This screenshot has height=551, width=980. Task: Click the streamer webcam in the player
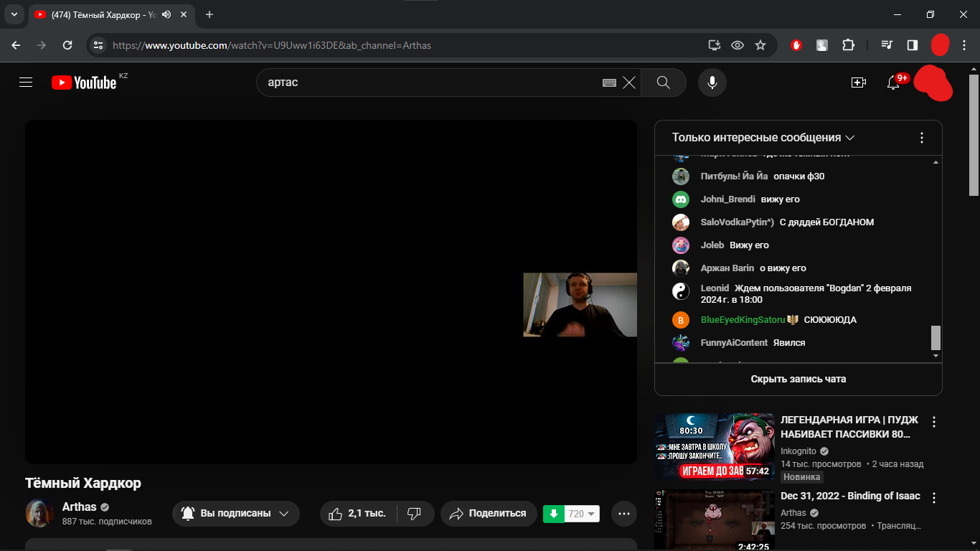click(580, 305)
